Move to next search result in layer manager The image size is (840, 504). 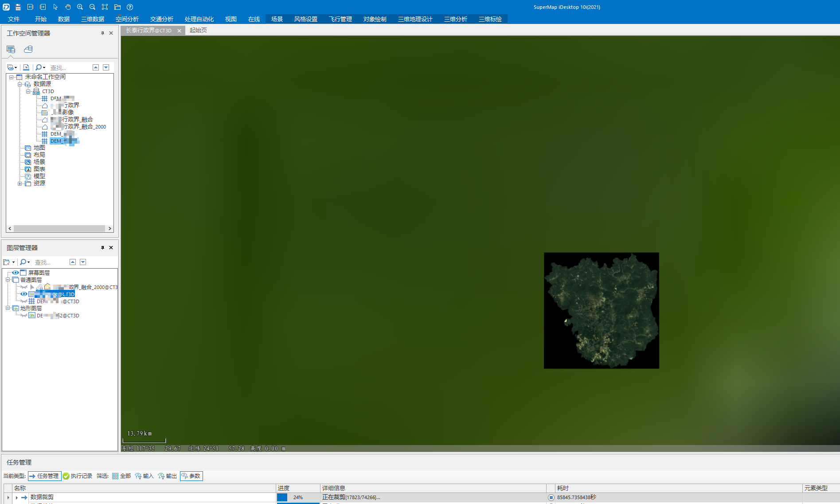[x=83, y=262]
